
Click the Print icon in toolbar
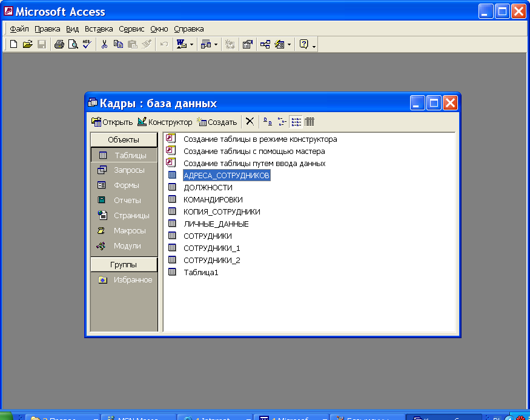(x=59, y=44)
